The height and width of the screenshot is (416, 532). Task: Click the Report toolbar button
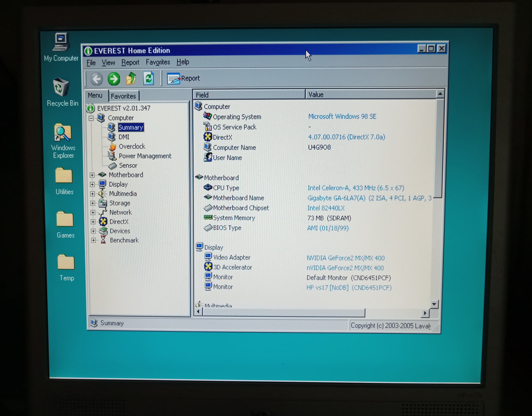coord(183,78)
